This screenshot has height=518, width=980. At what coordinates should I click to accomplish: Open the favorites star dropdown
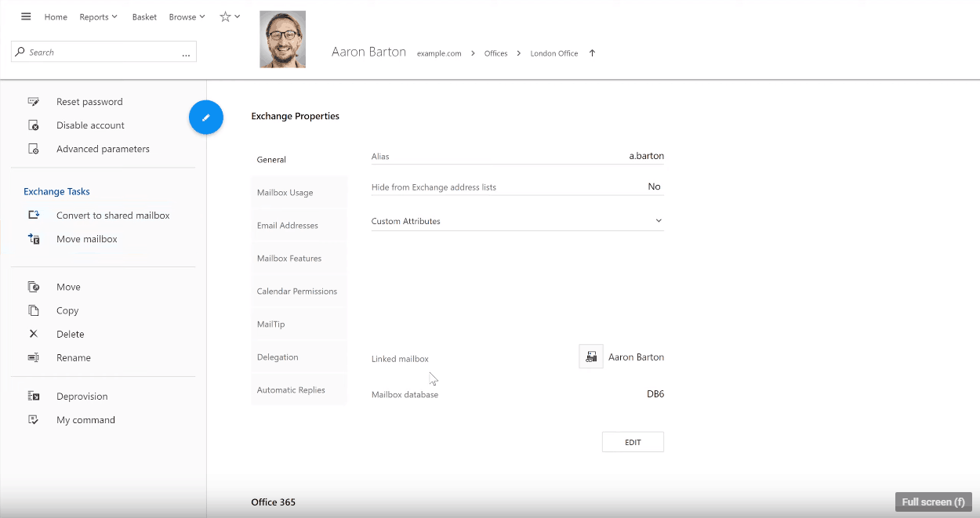pos(230,16)
